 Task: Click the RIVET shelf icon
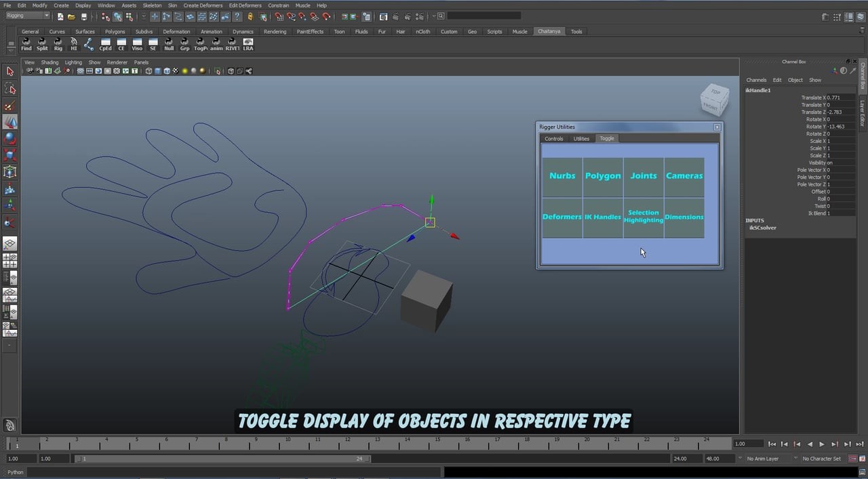tap(232, 46)
